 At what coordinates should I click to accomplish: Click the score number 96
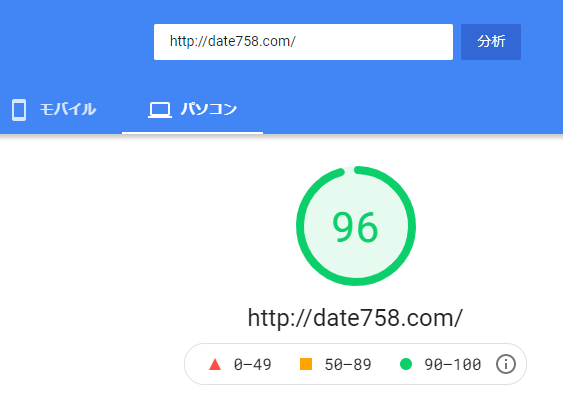(355, 227)
